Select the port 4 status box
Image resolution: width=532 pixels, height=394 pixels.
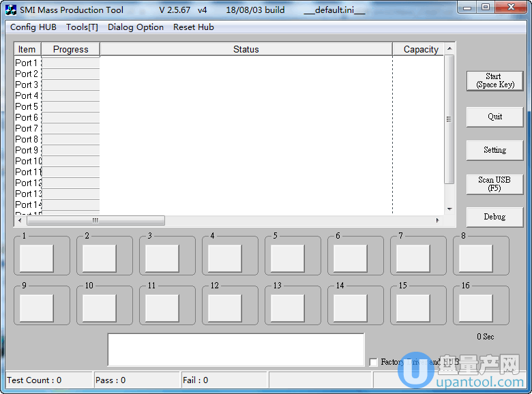pos(225,258)
